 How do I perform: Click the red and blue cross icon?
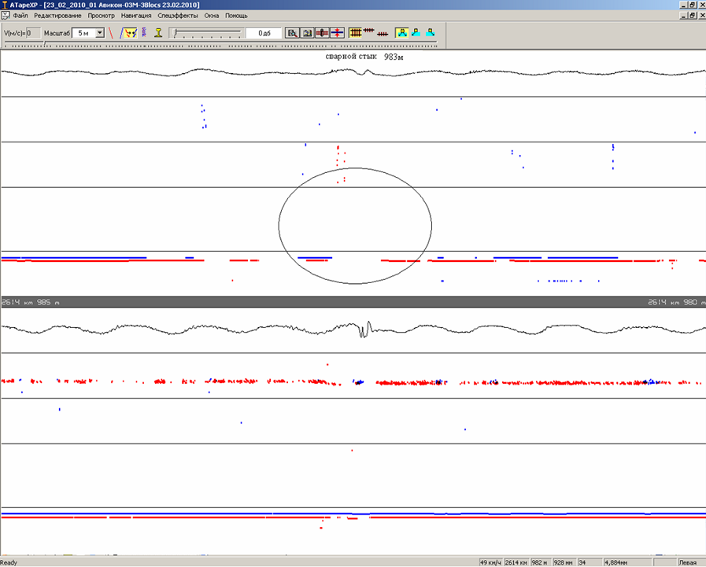[337, 33]
